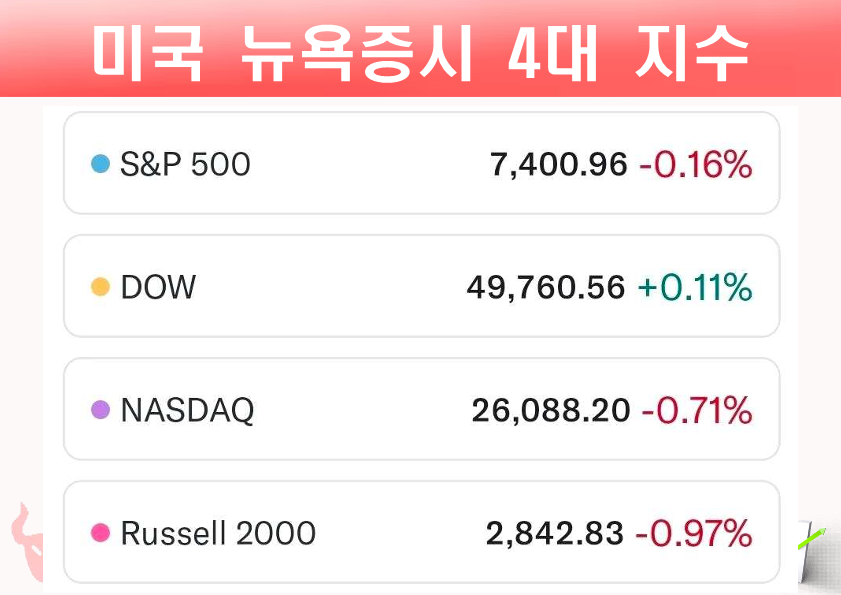The image size is (841, 595).
Task: Select the DOW label text
Action: (x=158, y=287)
